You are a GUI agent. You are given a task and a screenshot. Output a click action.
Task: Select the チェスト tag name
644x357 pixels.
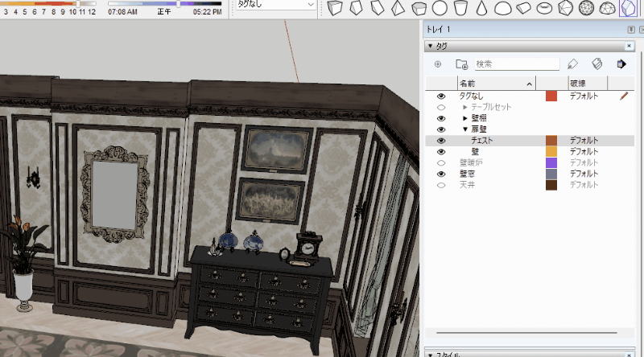point(481,141)
